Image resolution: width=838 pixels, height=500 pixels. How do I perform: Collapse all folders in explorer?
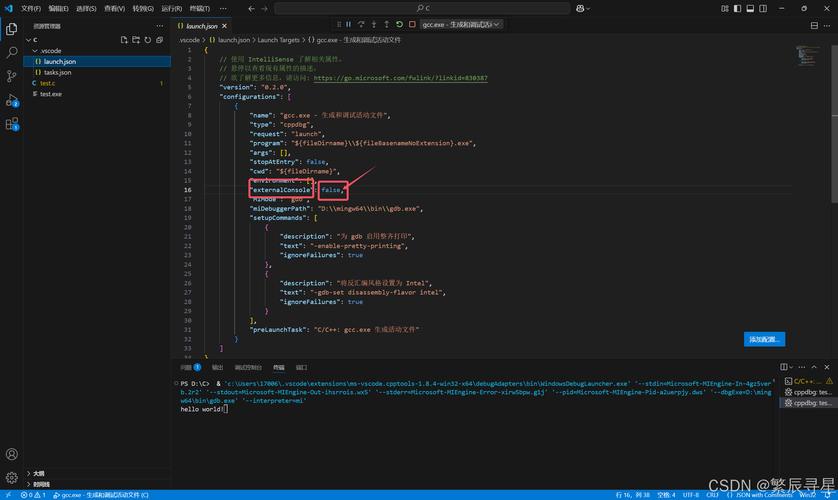pos(159,40)
